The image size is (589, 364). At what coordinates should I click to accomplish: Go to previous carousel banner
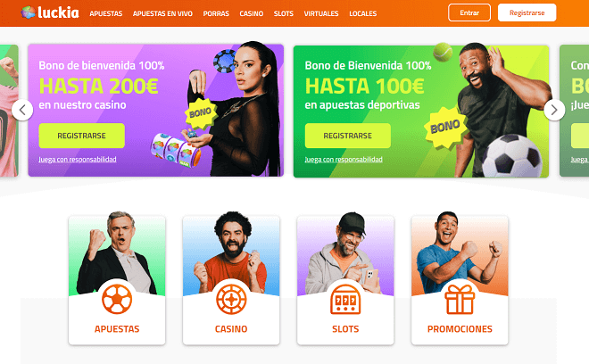[22, 110]
